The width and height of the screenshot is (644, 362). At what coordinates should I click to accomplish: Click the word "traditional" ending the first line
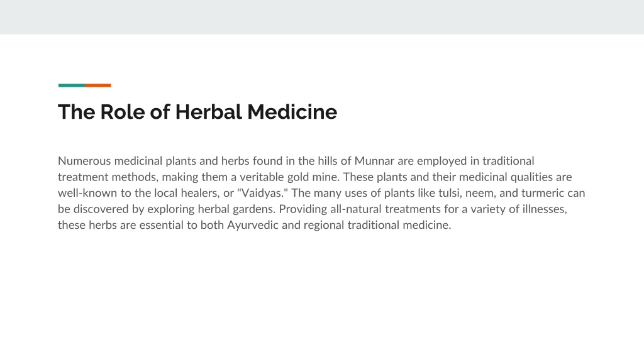(x=508, y=161)
